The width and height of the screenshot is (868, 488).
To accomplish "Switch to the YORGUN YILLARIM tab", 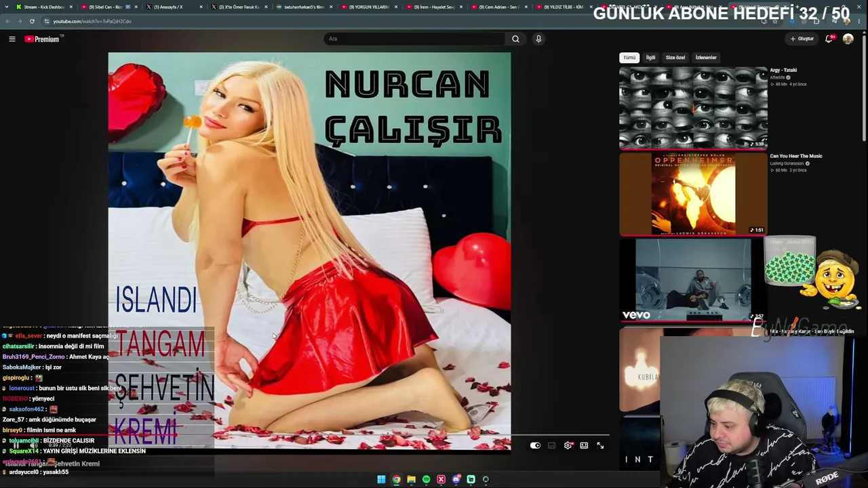I will coord(368,7).
